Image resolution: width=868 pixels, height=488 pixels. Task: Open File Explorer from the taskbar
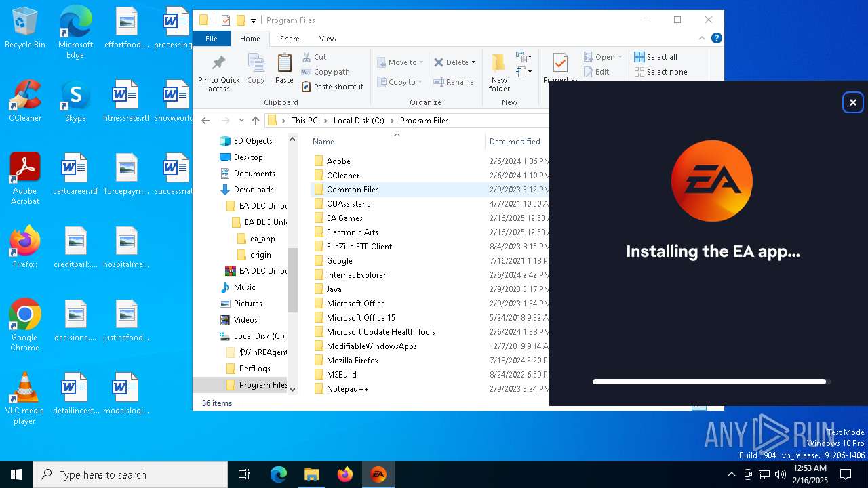pos(312,474)
